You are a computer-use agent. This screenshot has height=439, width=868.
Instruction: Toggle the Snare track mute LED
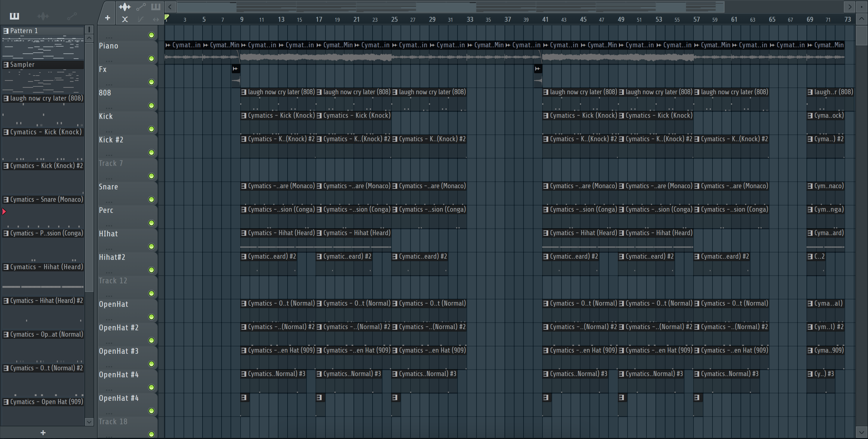(152, 200)
